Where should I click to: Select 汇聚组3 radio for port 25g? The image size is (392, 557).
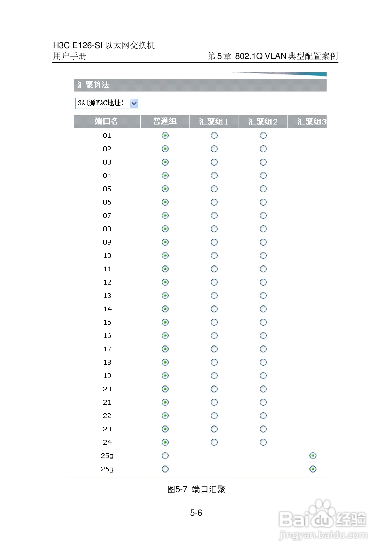[x=313, y=456]
